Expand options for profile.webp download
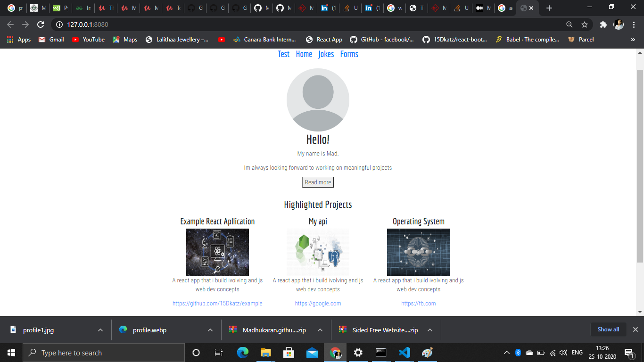The height and width of the screenshot is (362, 644). pos(210,330)
